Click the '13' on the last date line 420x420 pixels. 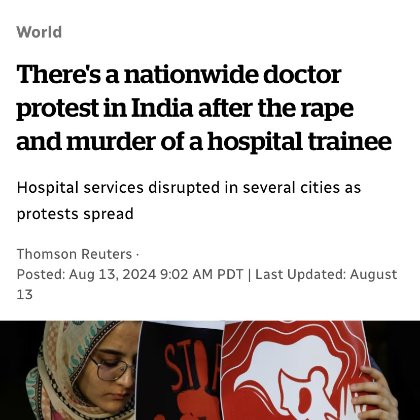coord(25,295)
